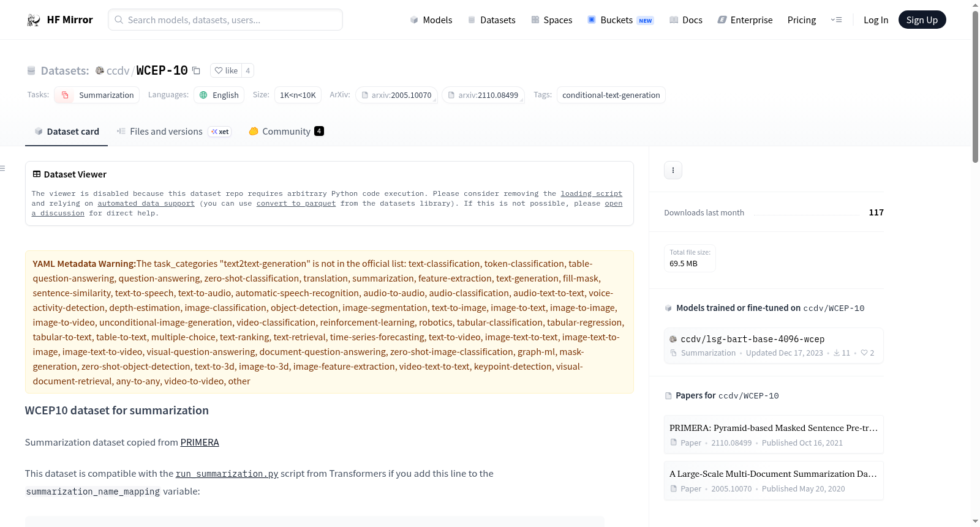Screen dimensions: 980x527
Task: Click the 1K<n<10K size tag
Action: click(298, 95)
